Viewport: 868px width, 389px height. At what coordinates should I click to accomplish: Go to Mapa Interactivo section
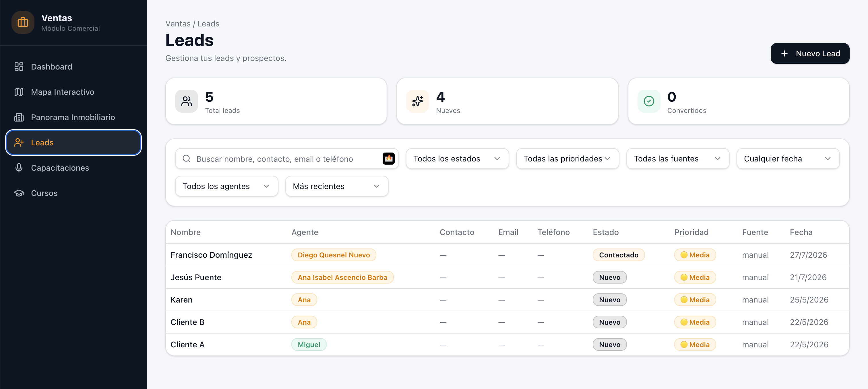tap(73, 92)
